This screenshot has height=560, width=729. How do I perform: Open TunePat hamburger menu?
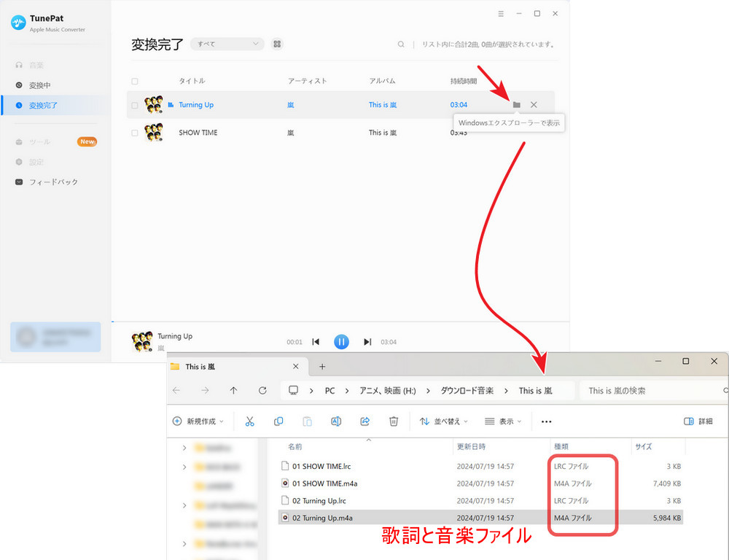pos(501,13)
